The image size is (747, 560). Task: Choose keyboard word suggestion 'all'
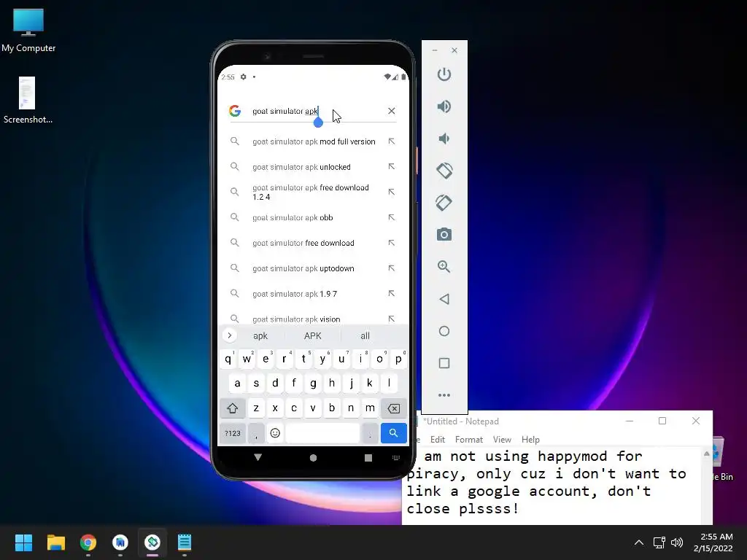pos(365,335)
